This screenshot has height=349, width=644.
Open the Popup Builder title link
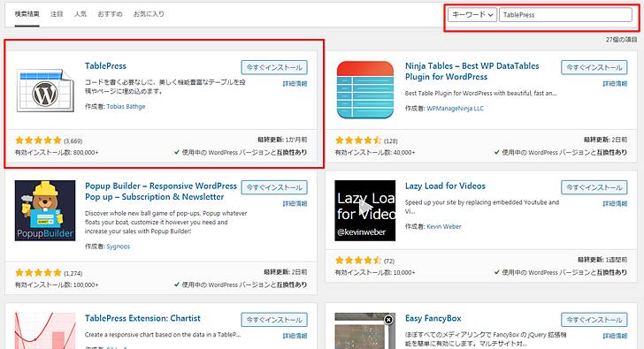point(161,191)
